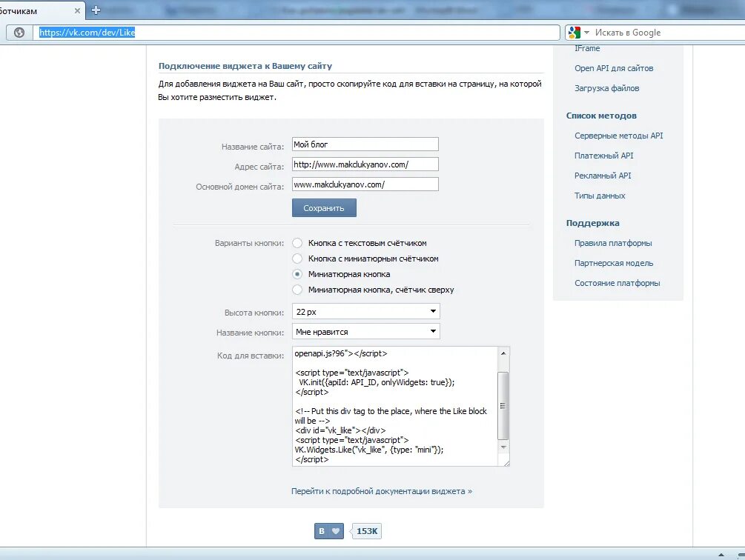Open a new tab with plus icon
Screen dimensions: 745x560
tap(96, 10)
